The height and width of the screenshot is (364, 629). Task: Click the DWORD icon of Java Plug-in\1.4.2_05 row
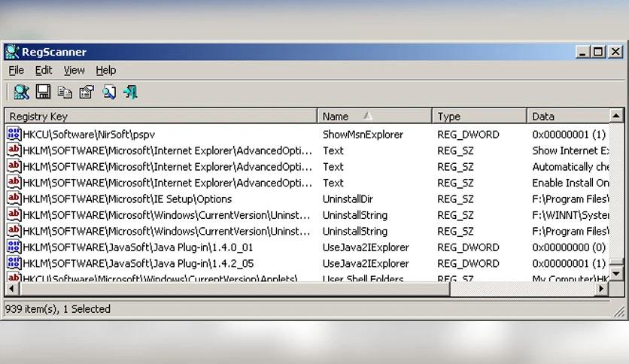coord(14,263)
